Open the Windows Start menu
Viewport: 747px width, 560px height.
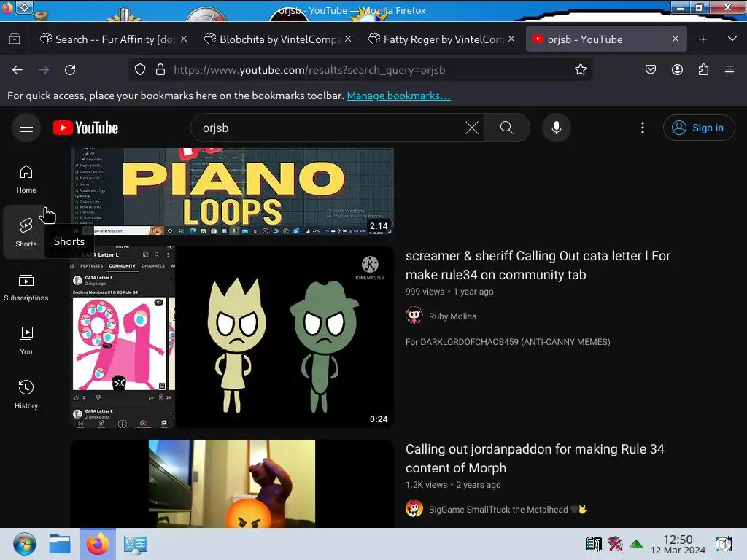24,544
